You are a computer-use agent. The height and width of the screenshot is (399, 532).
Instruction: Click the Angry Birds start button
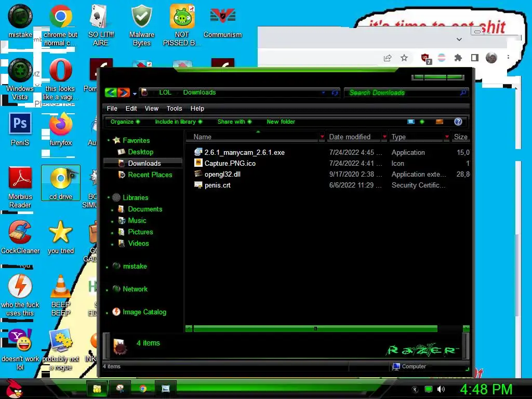pyautogui.click(x=14, y=389)
